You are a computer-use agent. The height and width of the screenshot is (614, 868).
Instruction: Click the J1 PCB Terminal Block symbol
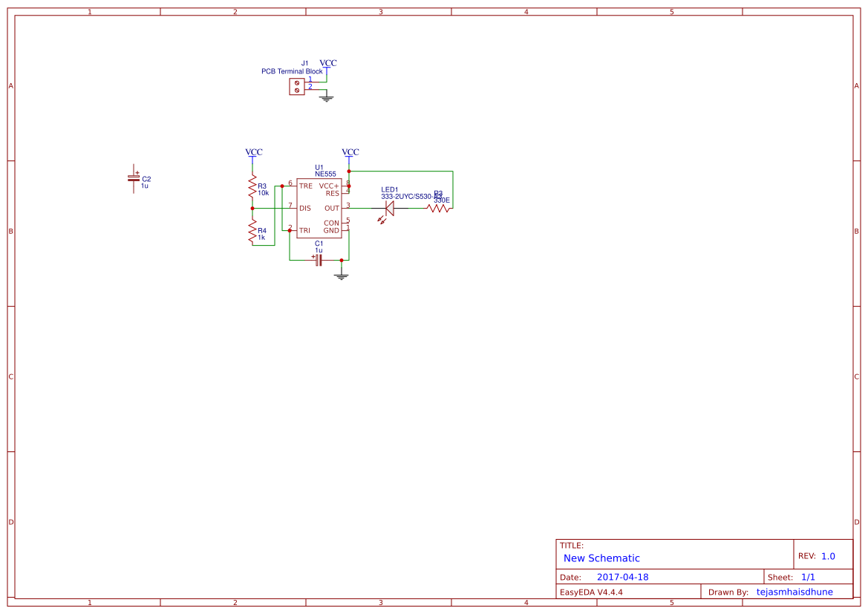pos(296,85)
